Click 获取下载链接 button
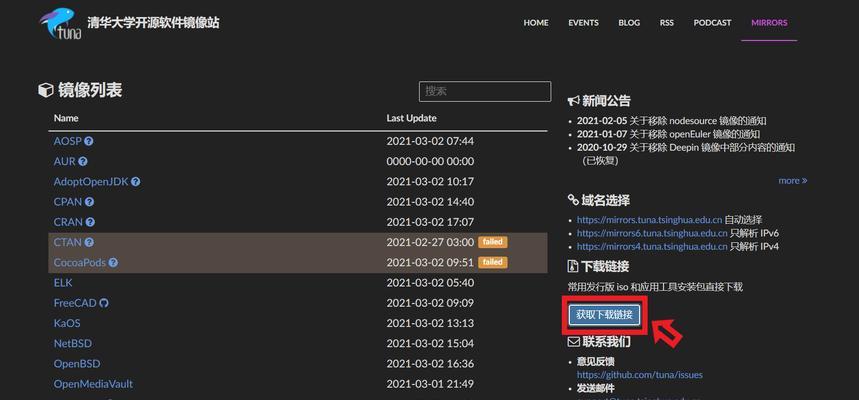Screen dimensions: 859x400 point(604,315)
